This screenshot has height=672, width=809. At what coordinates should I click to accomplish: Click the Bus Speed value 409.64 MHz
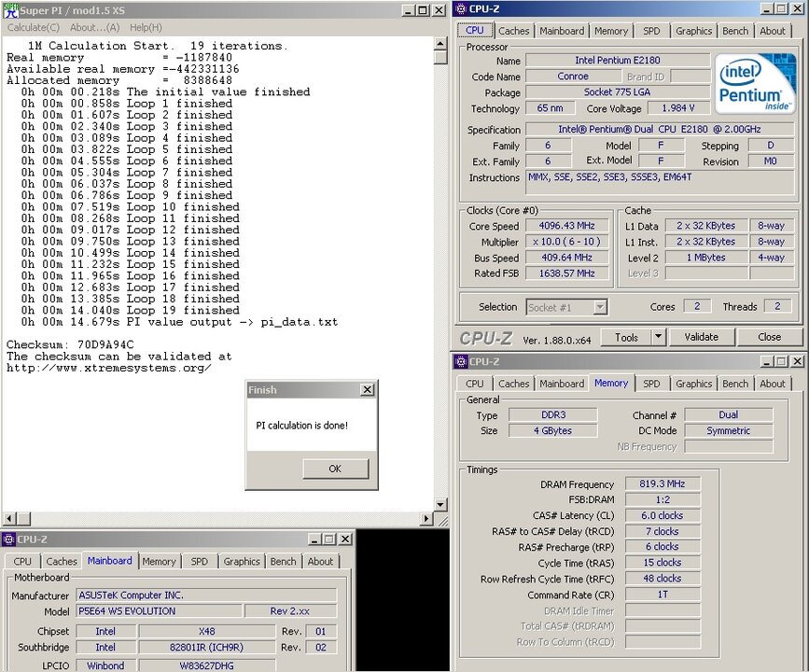[x=567, y=258]
